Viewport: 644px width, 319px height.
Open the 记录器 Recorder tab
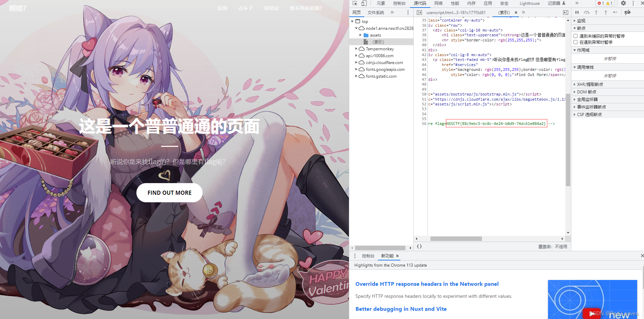coord(556,3)
